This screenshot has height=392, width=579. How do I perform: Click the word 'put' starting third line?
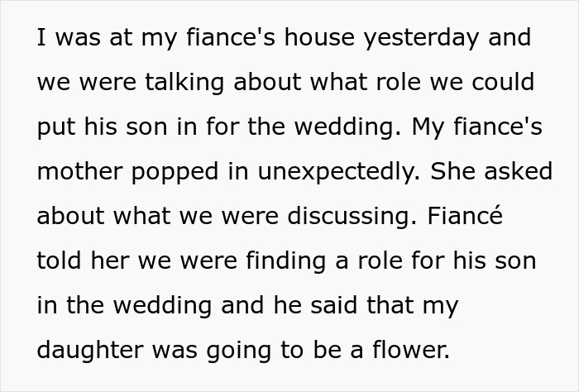[x=56, y=127]
